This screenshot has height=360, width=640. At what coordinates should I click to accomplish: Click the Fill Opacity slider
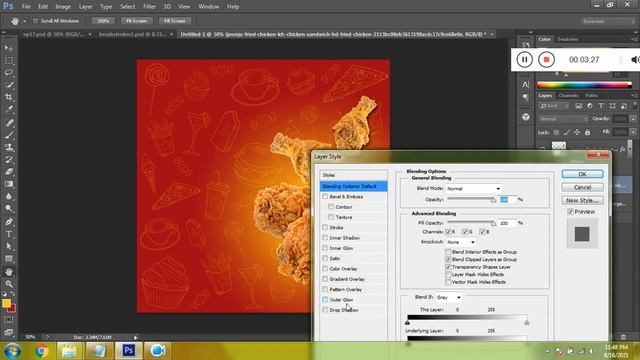471,223
